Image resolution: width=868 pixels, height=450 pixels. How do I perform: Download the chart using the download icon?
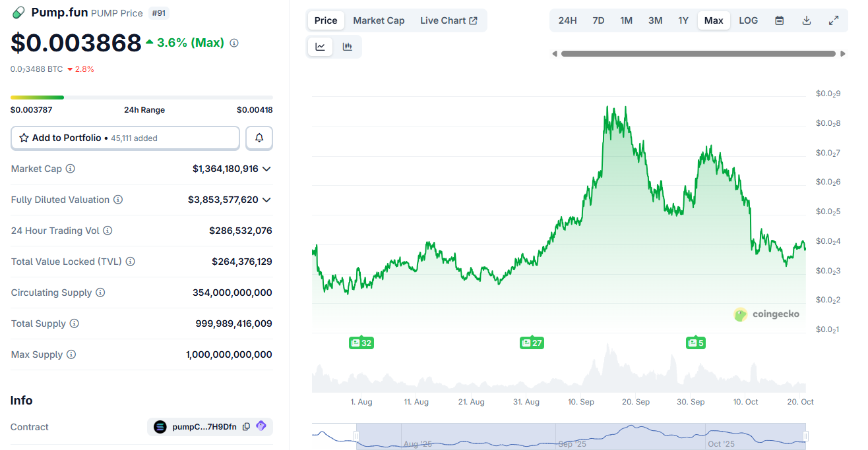pyautogui.click(x=806, y=20)
